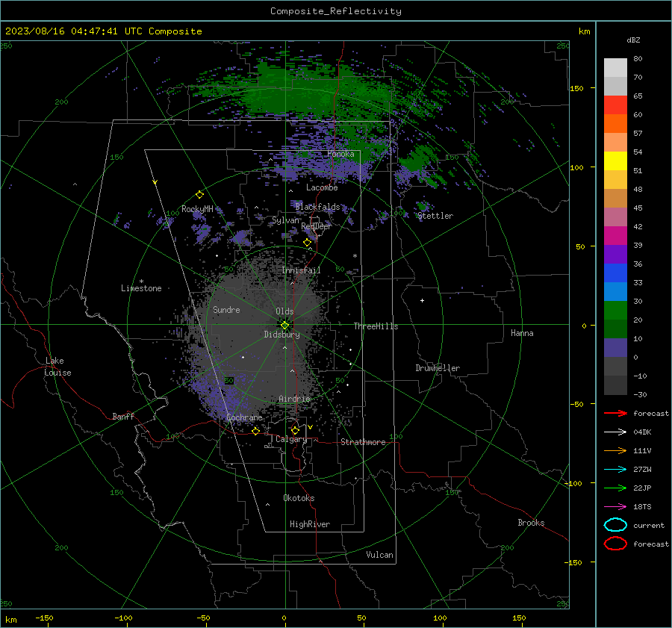Click the ThreeHills city label
Screen dimensions: 672x628
point(376,326)
